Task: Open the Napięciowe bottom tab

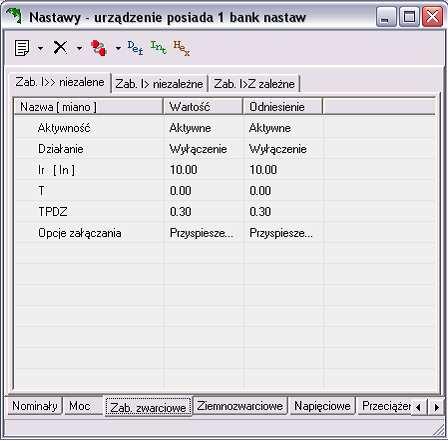Action: pyautogui.click(x=322, y=406)
